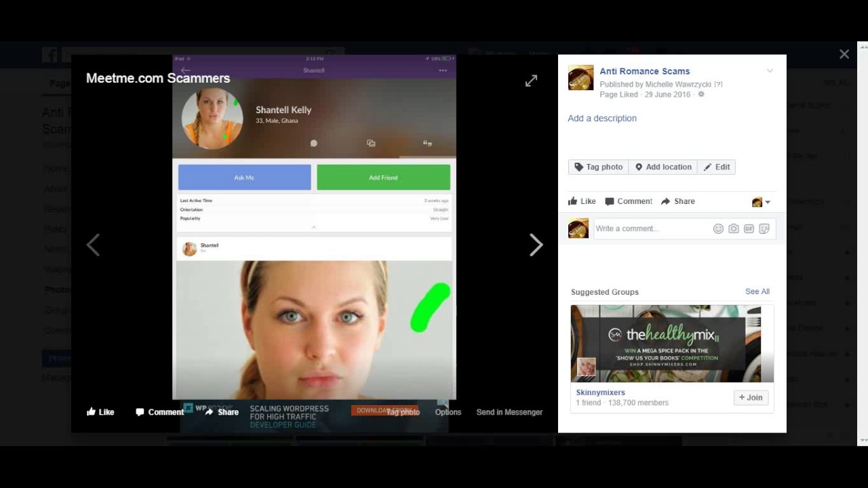The height and width of the screenshot is (488, 868).
Task: Insert an emoji via smiley icon
Action: click(x=718, y=229)
